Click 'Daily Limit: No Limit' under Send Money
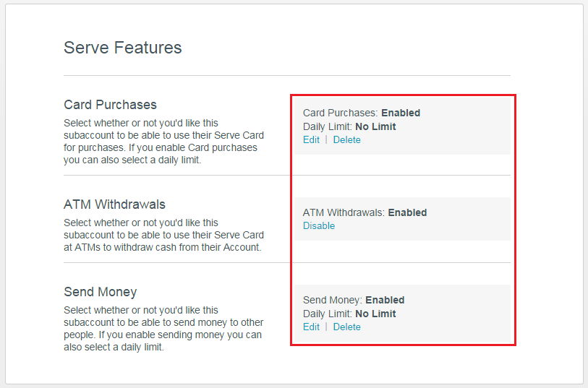588x388 pixels. [x=349, y=314]
